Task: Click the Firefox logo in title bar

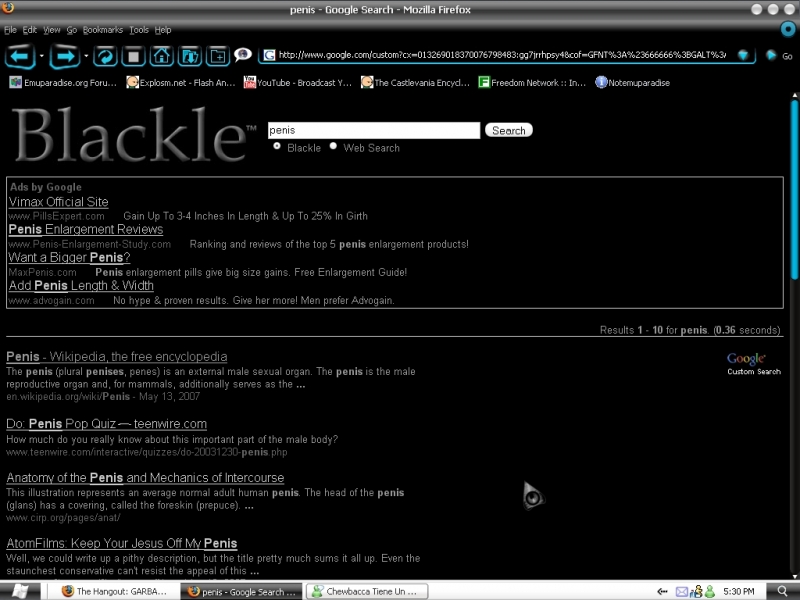Action: click(8, 8)
